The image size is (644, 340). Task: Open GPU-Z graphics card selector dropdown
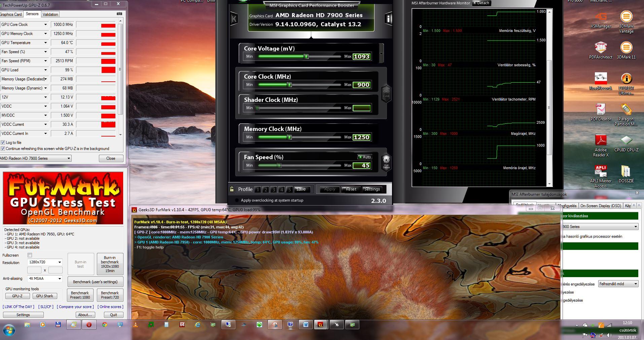click(x=35, y=158)
